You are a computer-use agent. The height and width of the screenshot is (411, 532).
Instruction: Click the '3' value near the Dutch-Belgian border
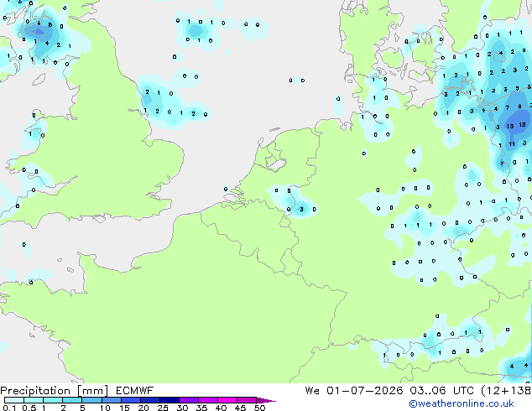point(301,209)
